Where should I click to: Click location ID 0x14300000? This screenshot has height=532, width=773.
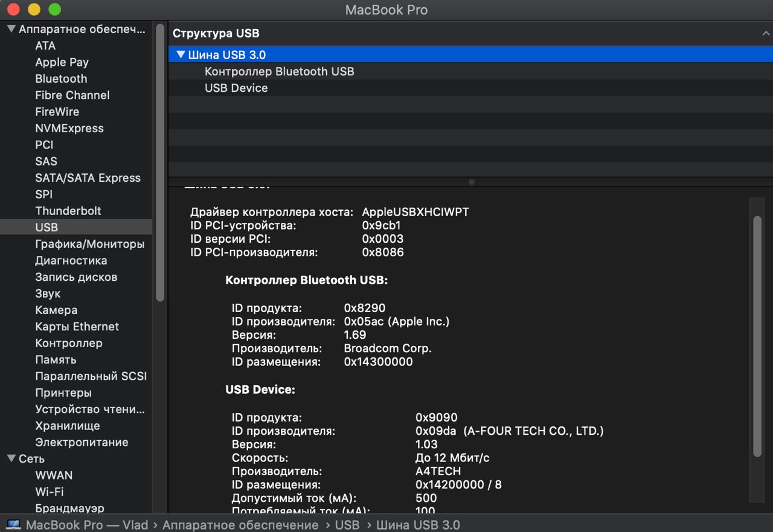pyautogui.click(x=379, y=362)
